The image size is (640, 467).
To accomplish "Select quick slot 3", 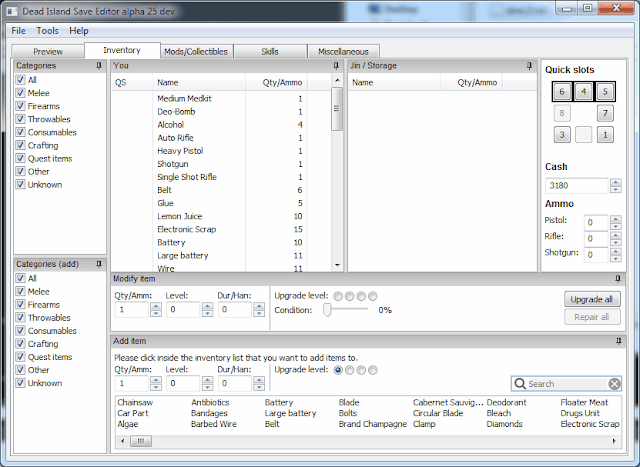I will pos(562,135).
